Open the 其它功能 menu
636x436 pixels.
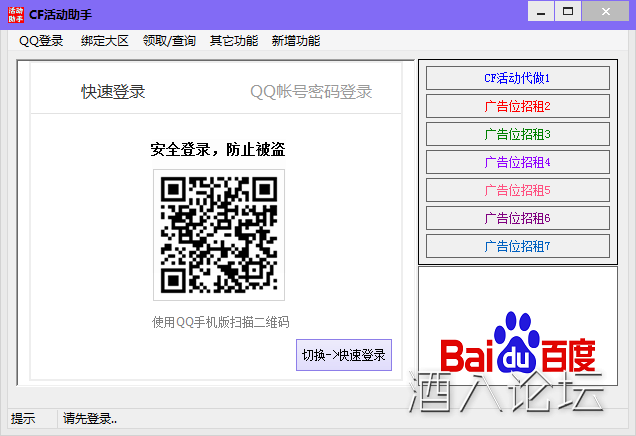coord(234,41)
